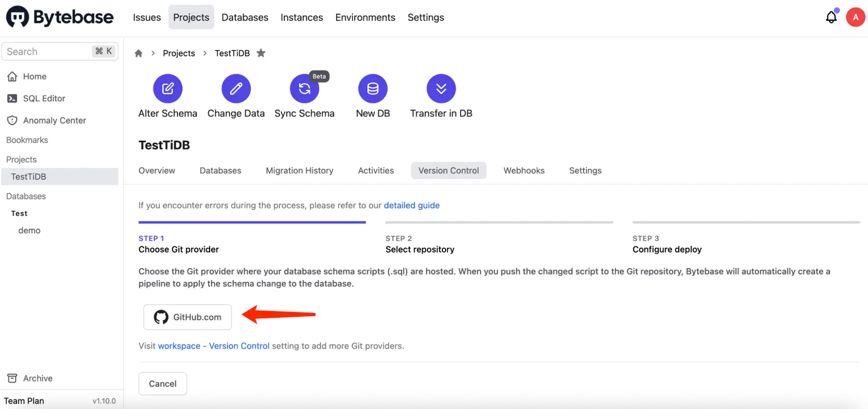Go home via the breadcrumb house icon
This screenshot has width=868, height=409.
click(x=138, y=53)
